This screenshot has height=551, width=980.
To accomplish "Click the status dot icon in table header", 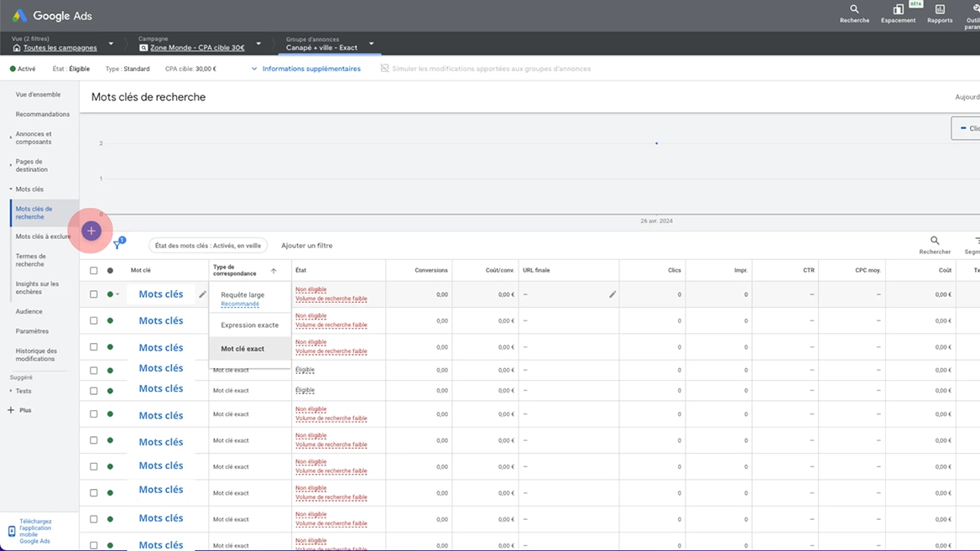I will (110, 271).
